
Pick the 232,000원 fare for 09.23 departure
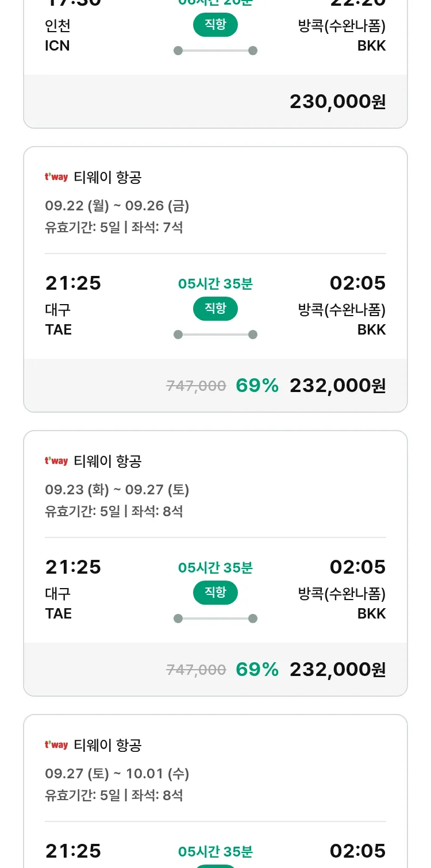tap(337, 670)
